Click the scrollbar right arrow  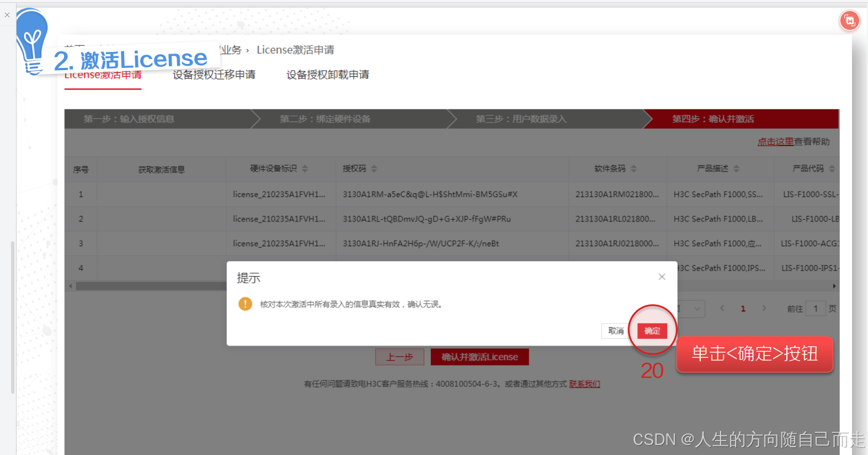tap(834, 286)
